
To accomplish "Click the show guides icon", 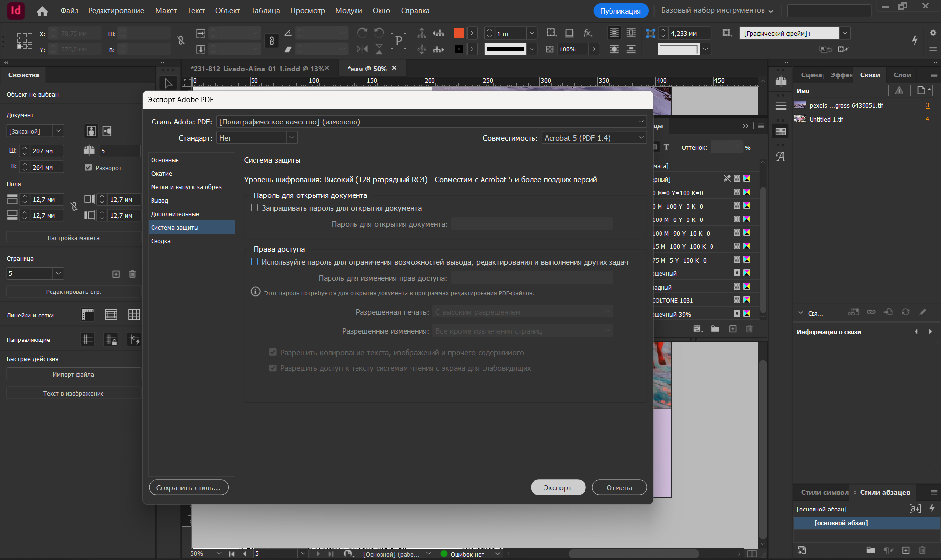I will pyautogui.click(x=88, y=339).
